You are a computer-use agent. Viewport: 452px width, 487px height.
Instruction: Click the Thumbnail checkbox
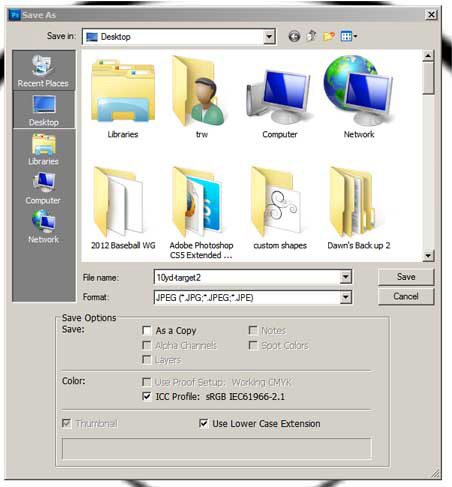tap(67, 423)
